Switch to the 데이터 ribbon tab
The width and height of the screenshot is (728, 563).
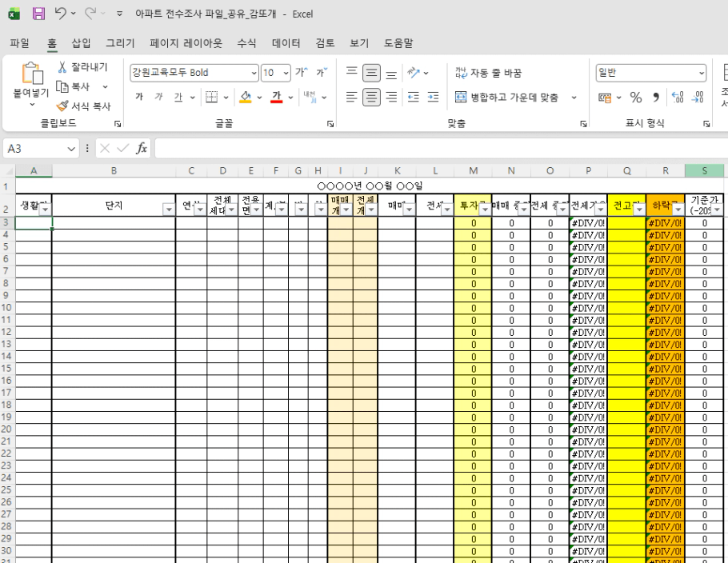coord(286,42)
